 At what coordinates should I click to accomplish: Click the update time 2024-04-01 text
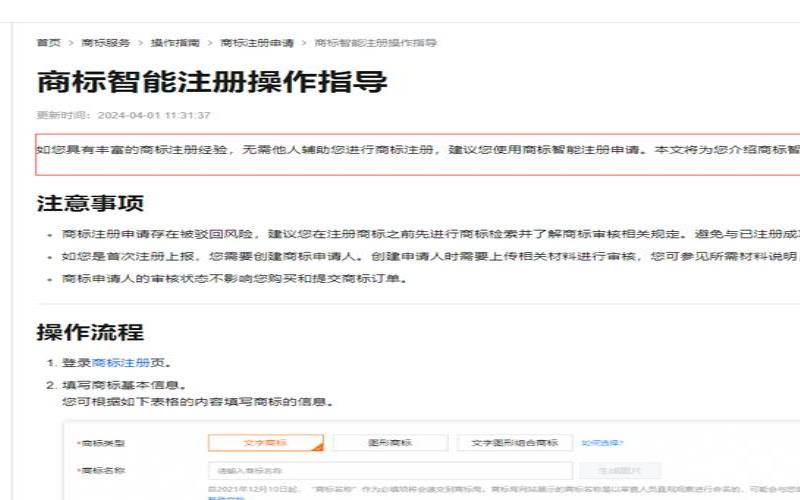(123, 115)
